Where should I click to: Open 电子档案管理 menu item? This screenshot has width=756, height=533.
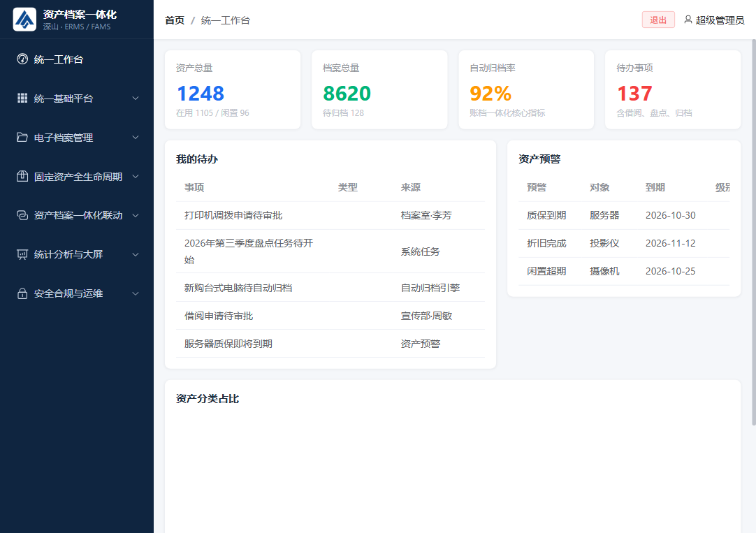(x=77, y=138)
